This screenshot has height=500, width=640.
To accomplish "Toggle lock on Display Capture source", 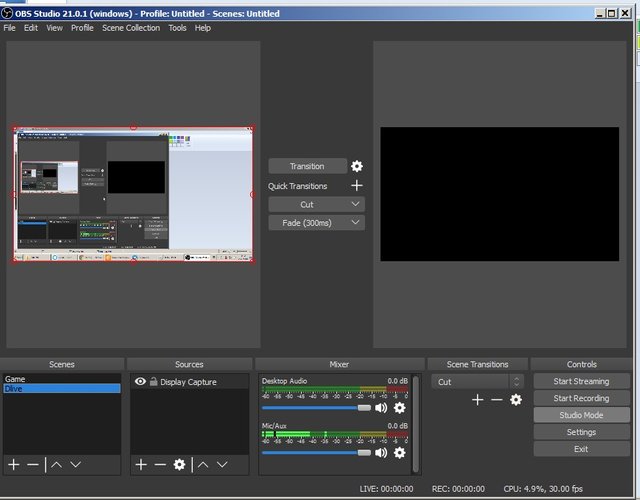I will tap(153, 382).
